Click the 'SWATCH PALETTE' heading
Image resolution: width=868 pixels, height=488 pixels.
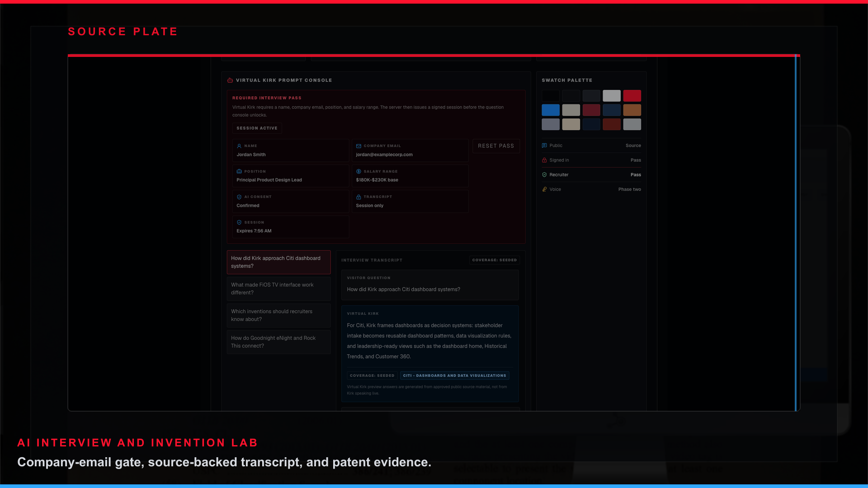[x=567, y=80]
